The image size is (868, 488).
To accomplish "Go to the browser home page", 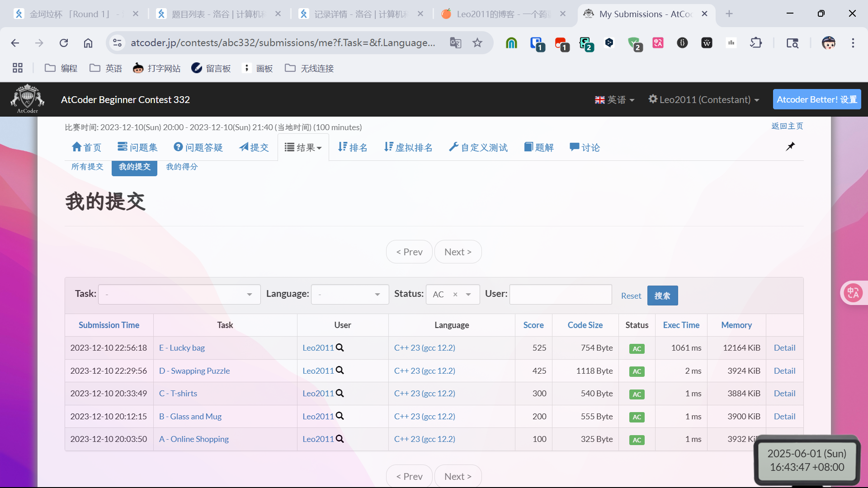I will click(88, 43).
